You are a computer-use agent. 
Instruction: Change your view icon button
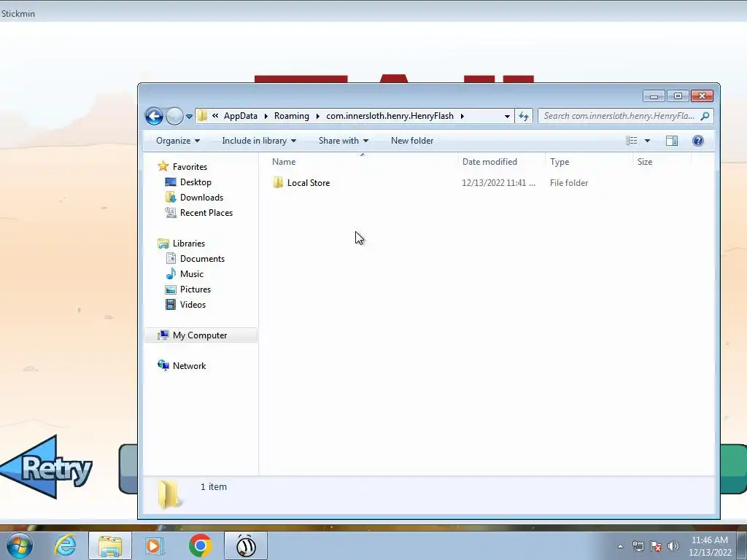[631, 141]
